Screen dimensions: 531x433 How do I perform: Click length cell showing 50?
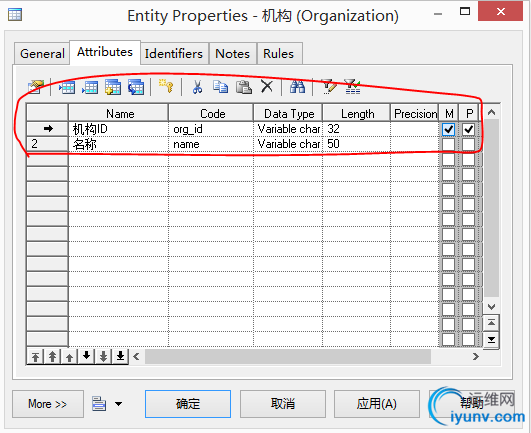tap(356, 144)
